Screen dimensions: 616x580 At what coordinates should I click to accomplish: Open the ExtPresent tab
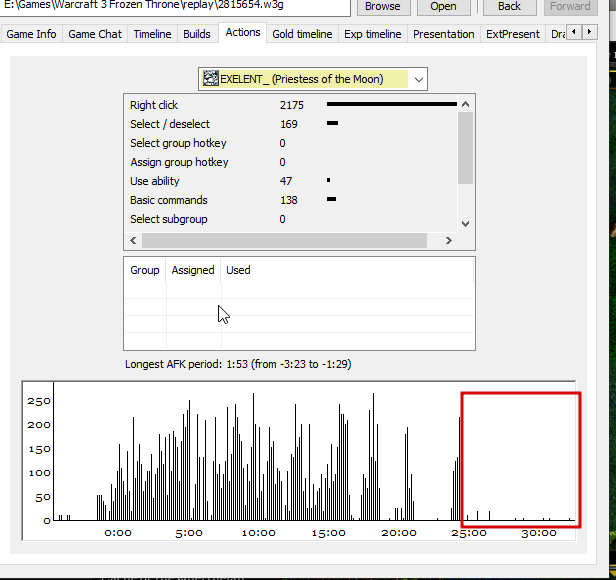513,34
